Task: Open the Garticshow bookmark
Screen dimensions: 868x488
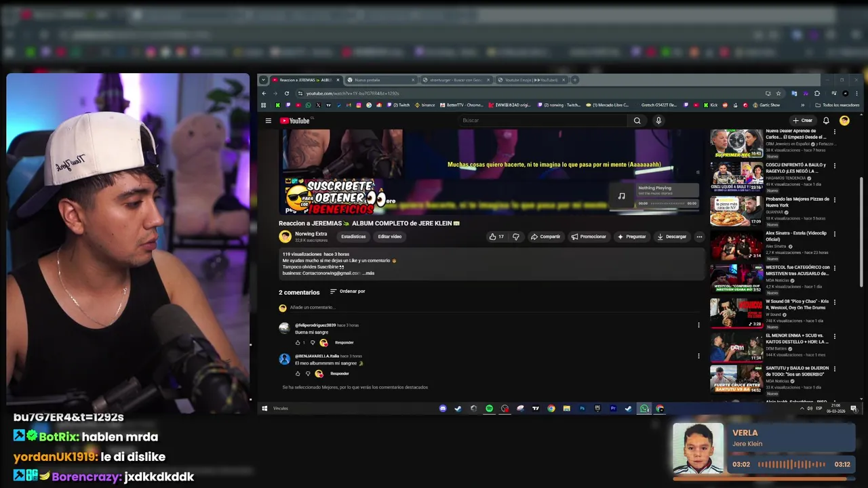Action: [x=766, y=105]
